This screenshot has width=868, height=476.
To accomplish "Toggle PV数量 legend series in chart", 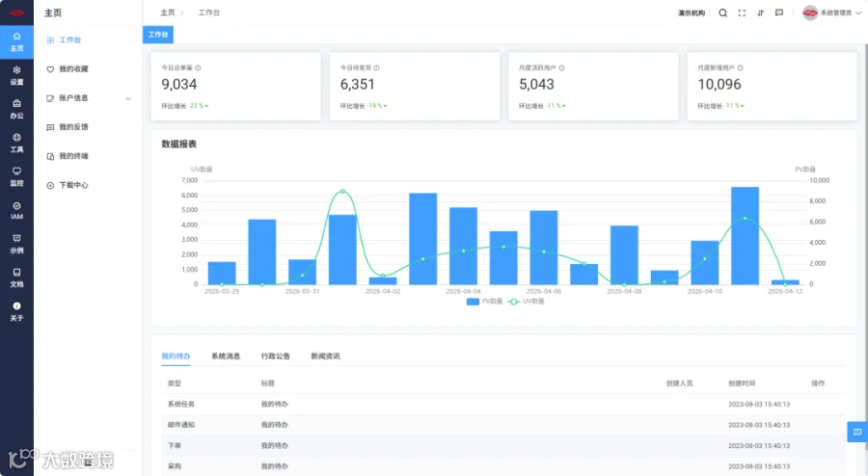I will 484,302.
